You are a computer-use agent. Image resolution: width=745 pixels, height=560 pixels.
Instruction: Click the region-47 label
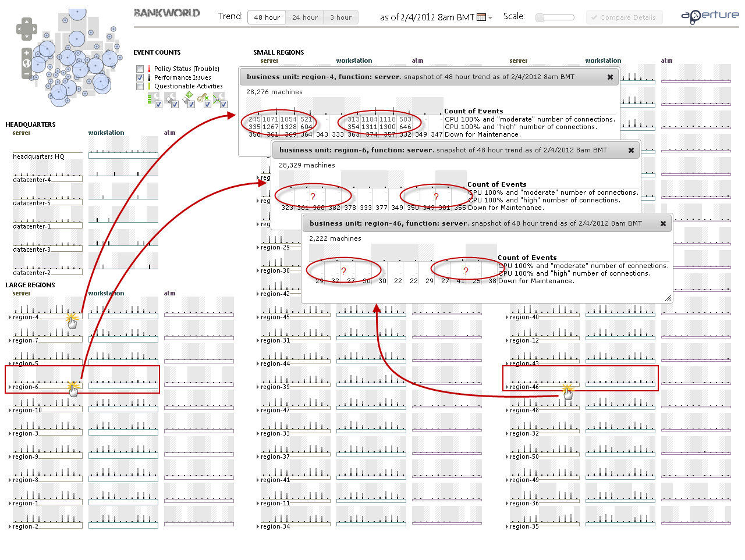(275, 411)
